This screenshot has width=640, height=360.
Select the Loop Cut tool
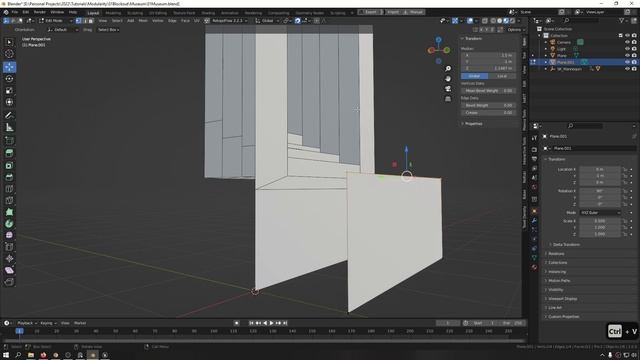point(9,189)
